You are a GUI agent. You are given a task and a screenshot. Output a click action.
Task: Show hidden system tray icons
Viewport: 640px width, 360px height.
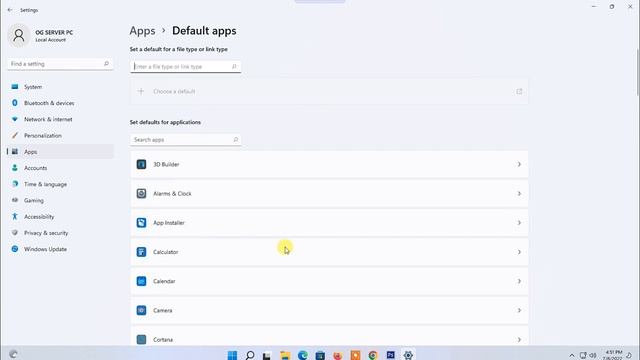pos(572,355)
